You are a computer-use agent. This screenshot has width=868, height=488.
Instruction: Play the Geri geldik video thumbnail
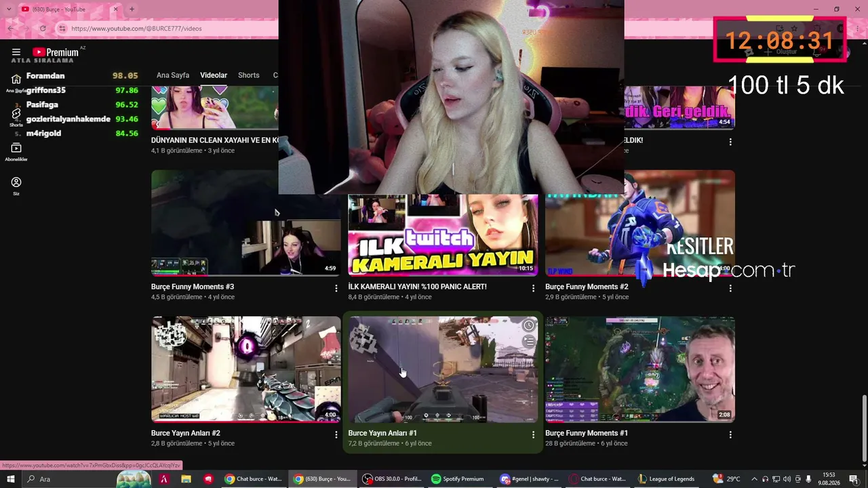[679, 108]
